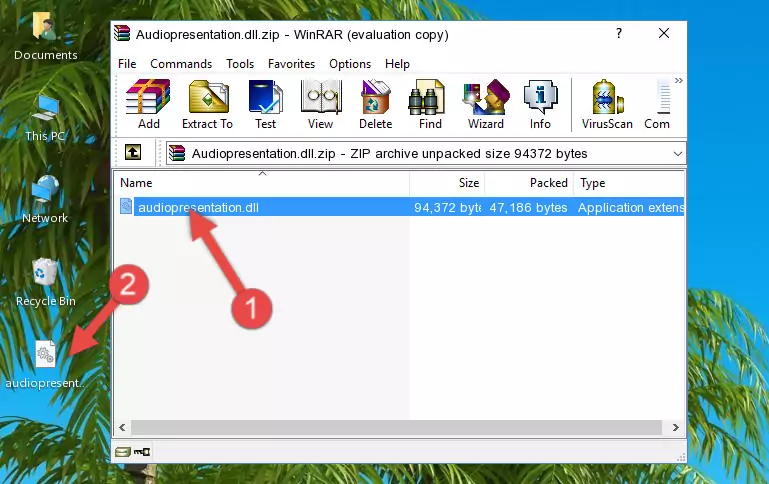The height and width of the screenshot is (484, 769).
Task: Click the audiopresentation.dll file icon in list
Action: click(126, 206)
